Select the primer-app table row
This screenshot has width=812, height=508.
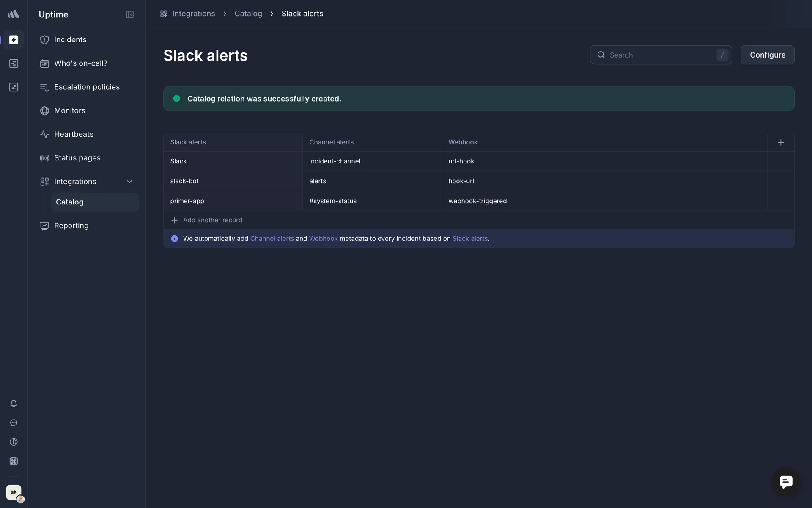pyautogui.click(x=187, y=201)
